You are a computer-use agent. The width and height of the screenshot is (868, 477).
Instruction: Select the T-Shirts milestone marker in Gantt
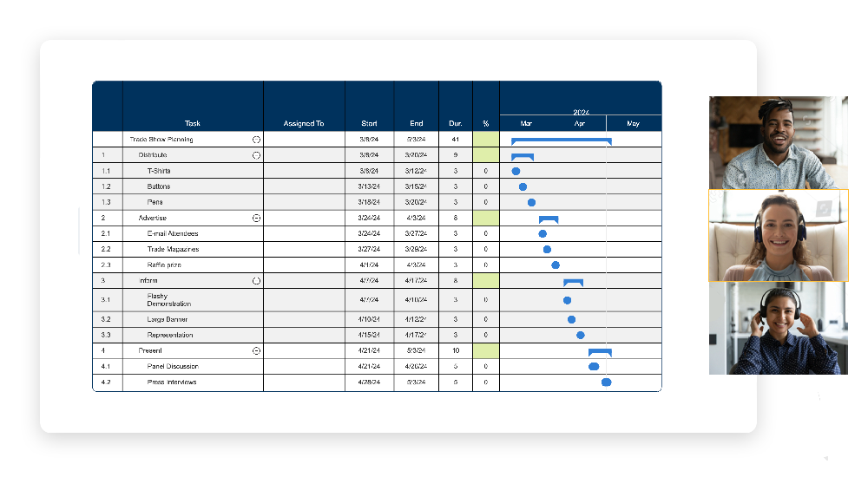pos(516,172)
